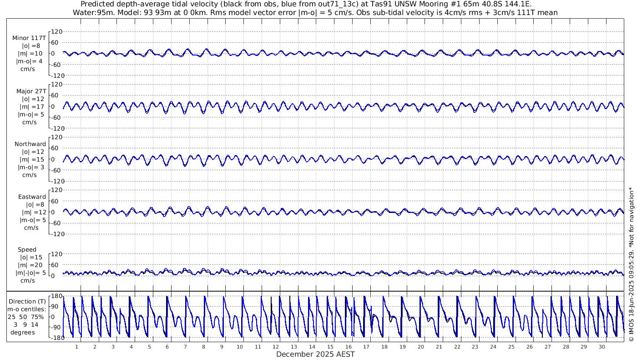Select the 'Minor 117T' panel label
Screen dimensions: 637x364
29,38
